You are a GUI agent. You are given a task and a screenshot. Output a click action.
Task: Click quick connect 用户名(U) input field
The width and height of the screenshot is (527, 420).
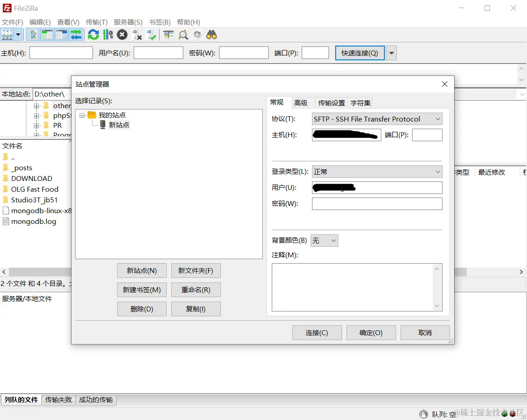[x=158, y=53]
